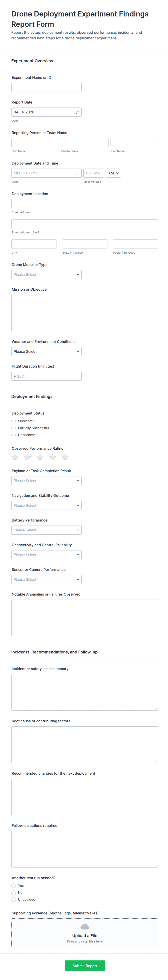The width and height of the screenshot is (168, 980).
Task: Open the AM/PM selector
Action: pos(113,173)
